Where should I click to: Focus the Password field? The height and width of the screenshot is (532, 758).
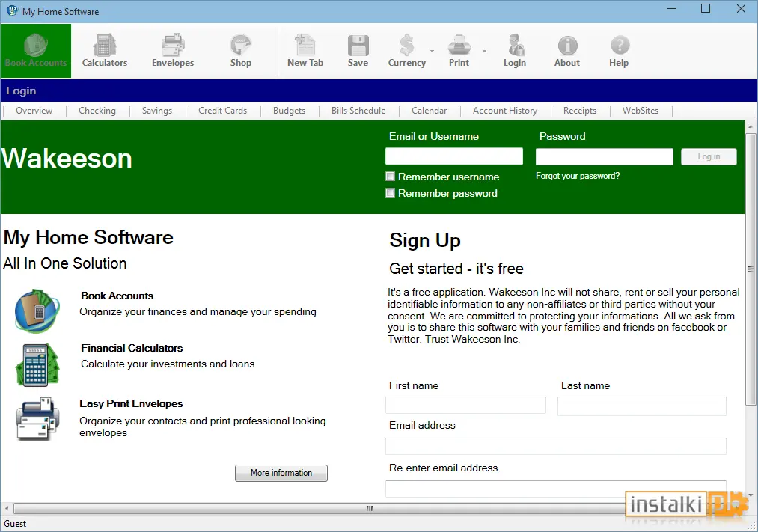[605, 156]
